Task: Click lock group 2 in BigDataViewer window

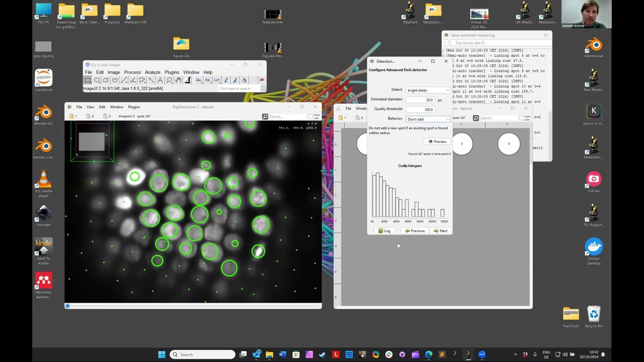Action: coord(90,116)
